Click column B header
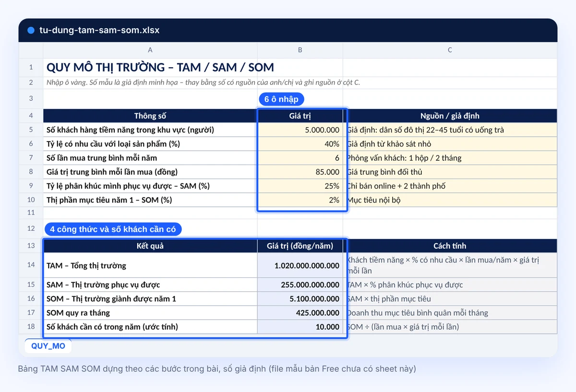Screen dimensions: 576x392 tap(300, 50)
